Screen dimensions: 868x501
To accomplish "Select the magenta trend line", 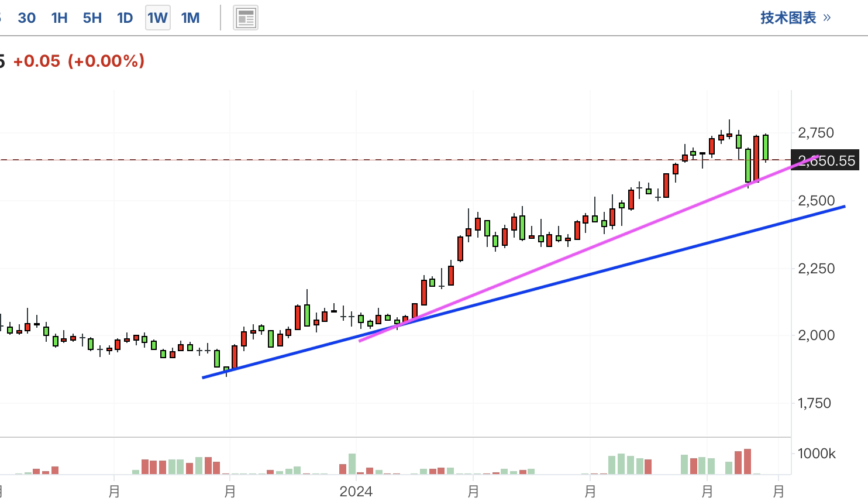I will (x=588, y=248).
